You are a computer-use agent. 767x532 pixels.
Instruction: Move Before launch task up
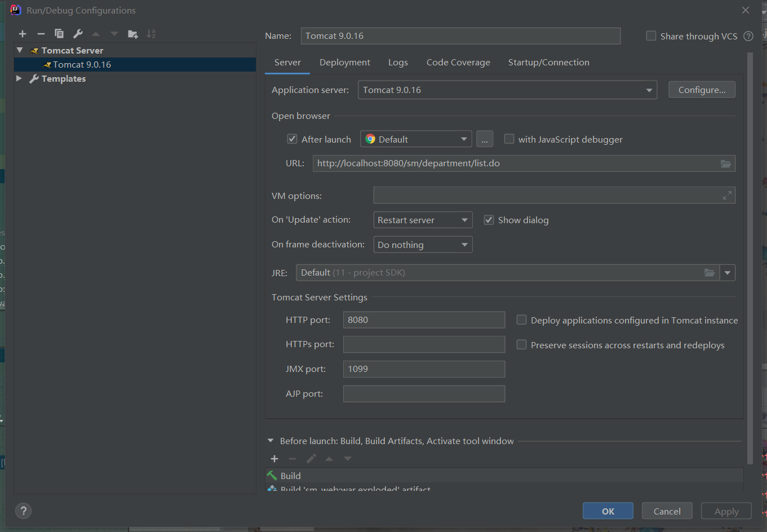[x=329, y=459]
